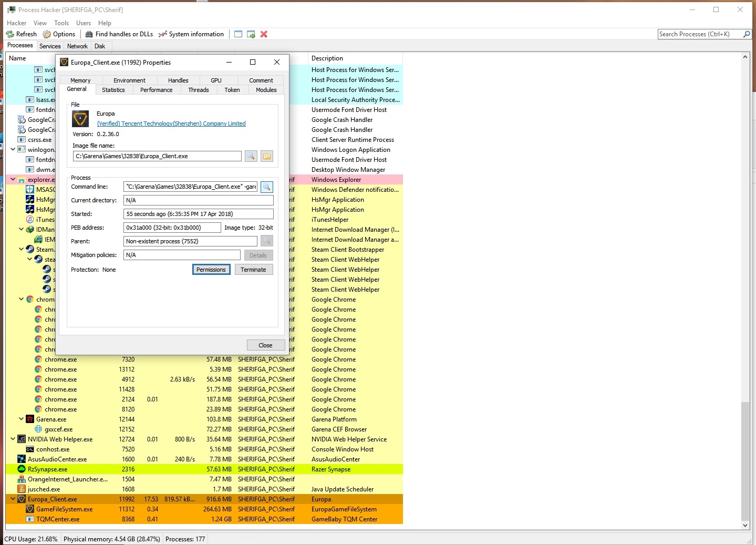Click the Chrome icon of process 7320
Screen dimensions: 756x545
[38, 359]
